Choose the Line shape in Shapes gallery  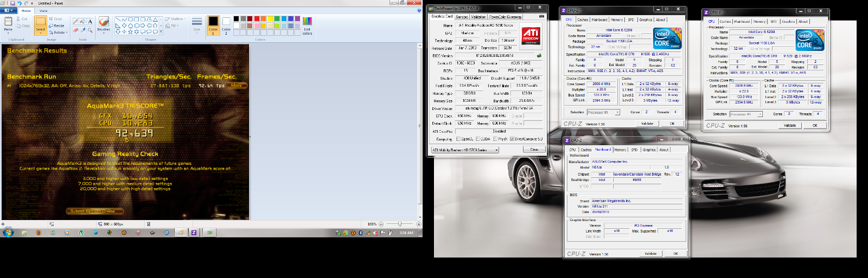(118, 20)
